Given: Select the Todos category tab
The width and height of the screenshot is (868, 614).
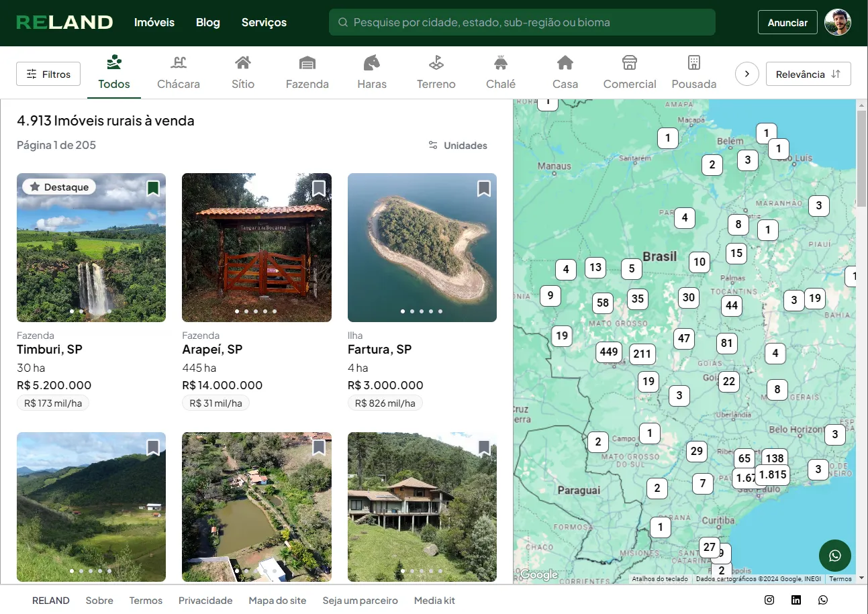Looking at the screenshot, I should coord(114,72).
